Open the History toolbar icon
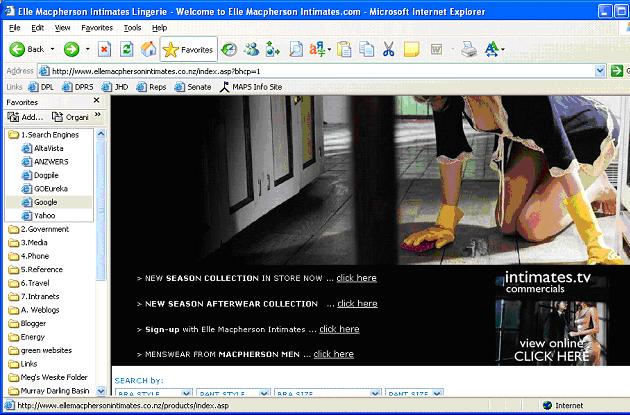 [x=229, y=49]
